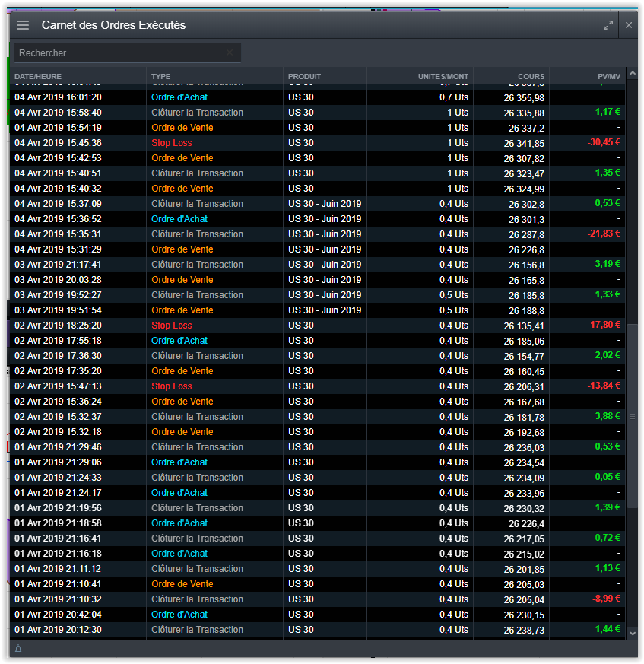Click Stop Loss entry at 04 Avr 15:45:36
The image size is (644, 664).
tap(172, 143)
